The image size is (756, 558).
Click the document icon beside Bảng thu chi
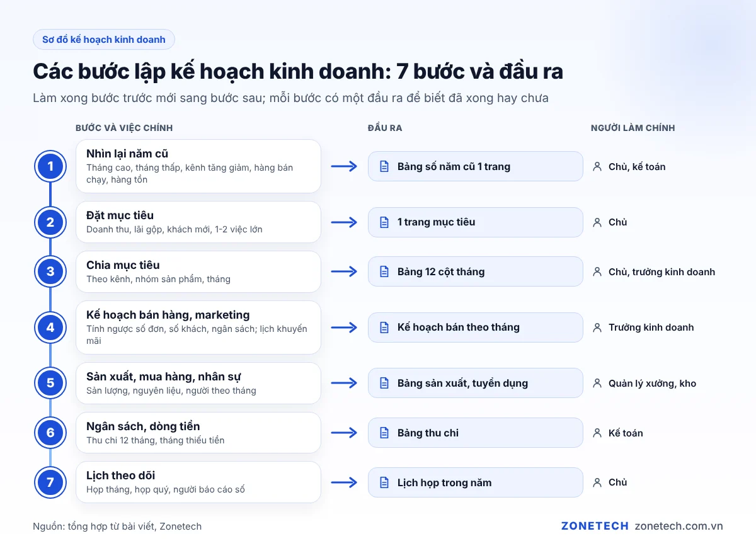point(384,433)
